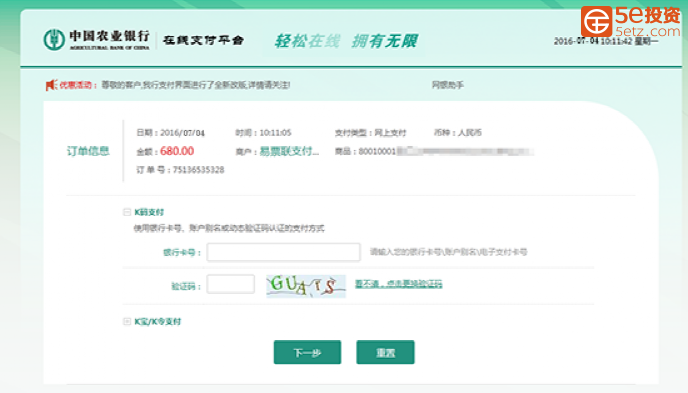Click the 下一步 button

tap(307, 352)
